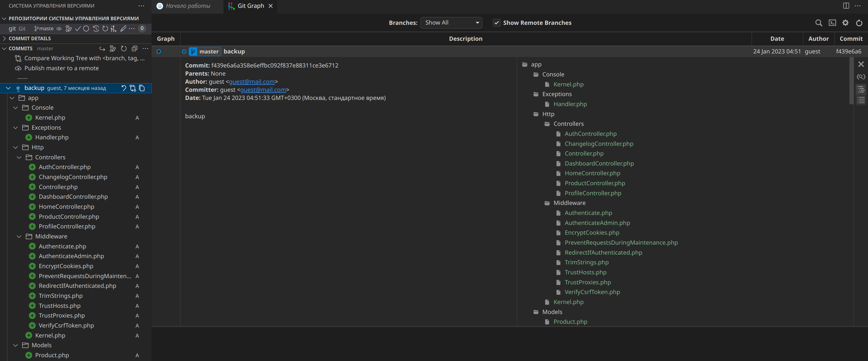Select commit hash f439e6a6 cell
The width and height of the screenshot is (868, 361).
point(849,52)
